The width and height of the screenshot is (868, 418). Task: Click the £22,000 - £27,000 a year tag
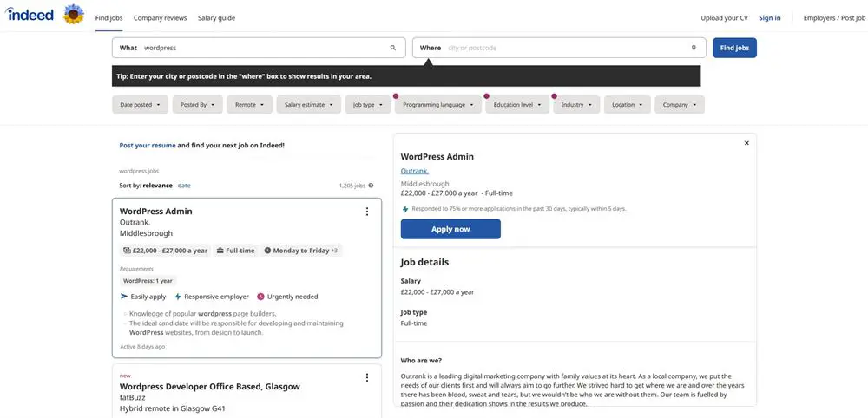pyautogui.click(x=166, y=251)
